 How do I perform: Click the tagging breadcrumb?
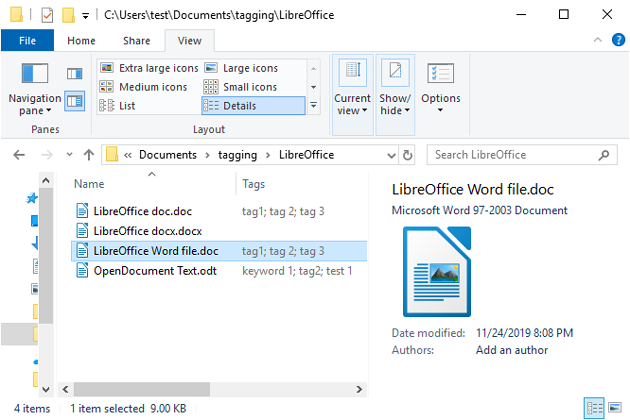tap(237, 155)
